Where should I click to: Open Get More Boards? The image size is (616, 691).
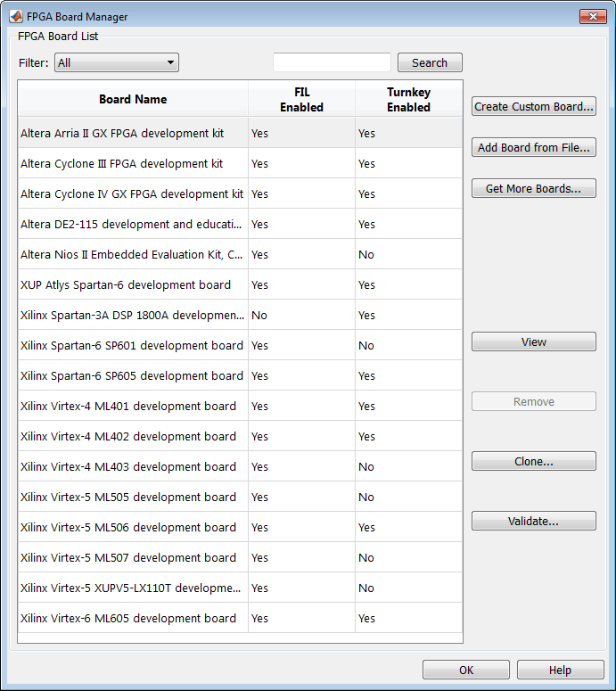tap(534, 189)
